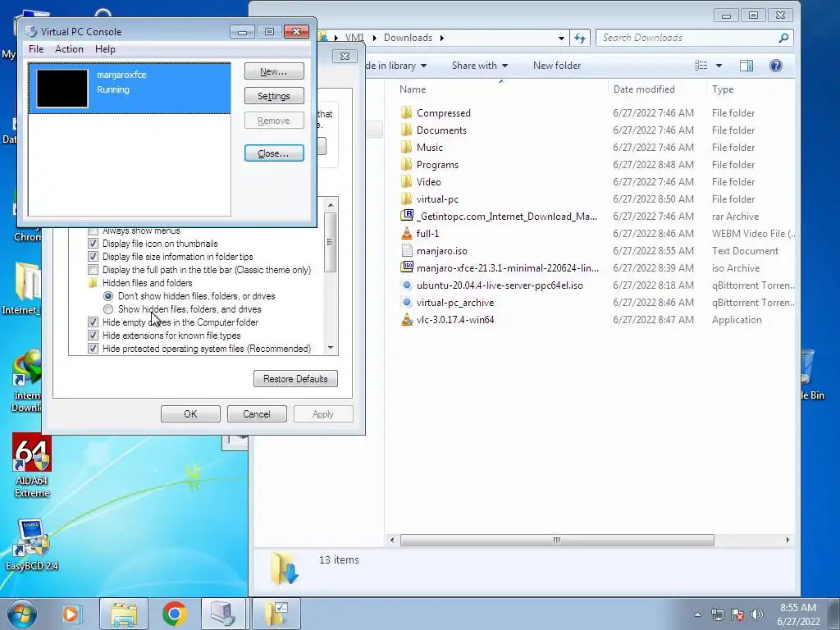Select Show hidden files, folders, and drives
This screenshot has width=840, height=630.
coord(108,309)
